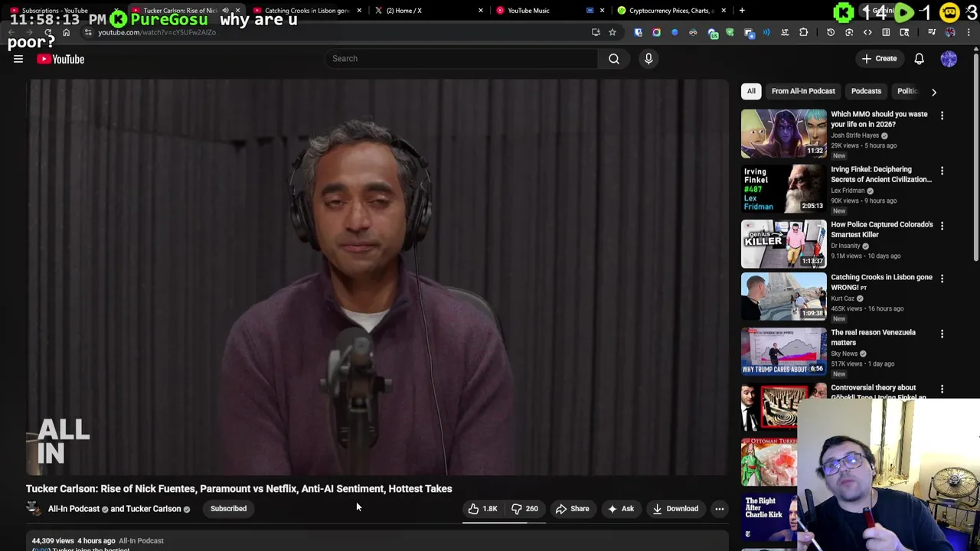Image resolution: width=980 pixels, height=551 pixels.
Task: Click the video player to pause
Action: (x=377, y=277)
